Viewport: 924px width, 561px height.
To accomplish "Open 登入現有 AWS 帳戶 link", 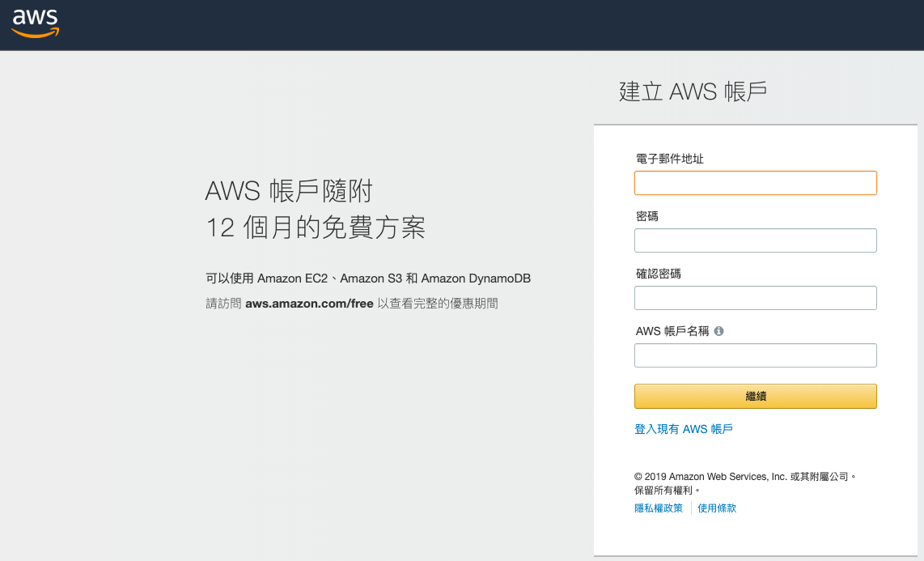I will pyautogui.click(x=684, y=429).
